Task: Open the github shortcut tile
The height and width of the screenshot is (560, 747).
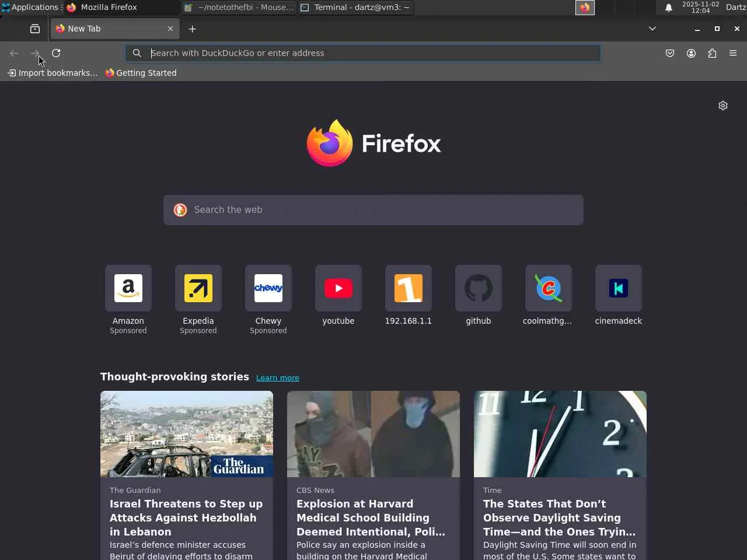Action: click(479, 288)
